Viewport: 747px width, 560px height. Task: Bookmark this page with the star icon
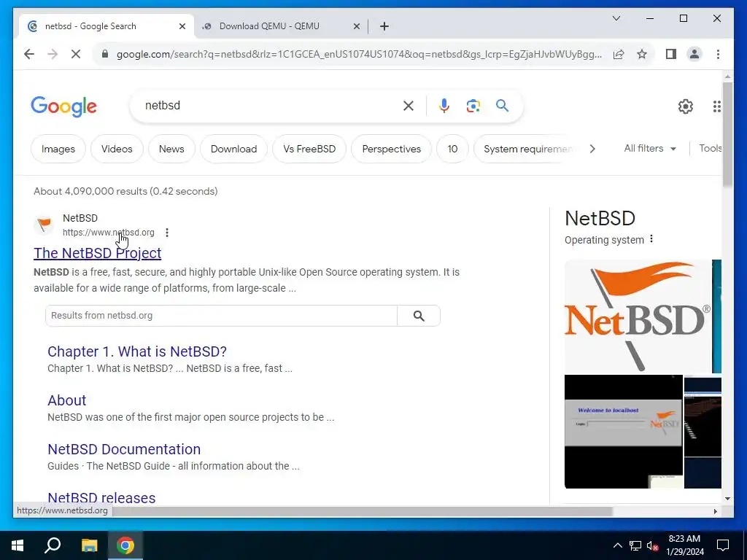642,54
